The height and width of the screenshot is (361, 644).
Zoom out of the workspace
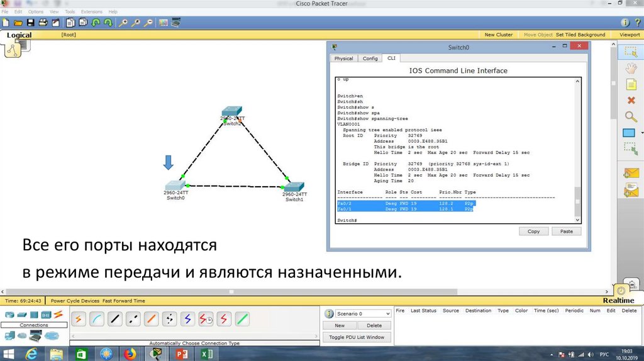(148, 23)
